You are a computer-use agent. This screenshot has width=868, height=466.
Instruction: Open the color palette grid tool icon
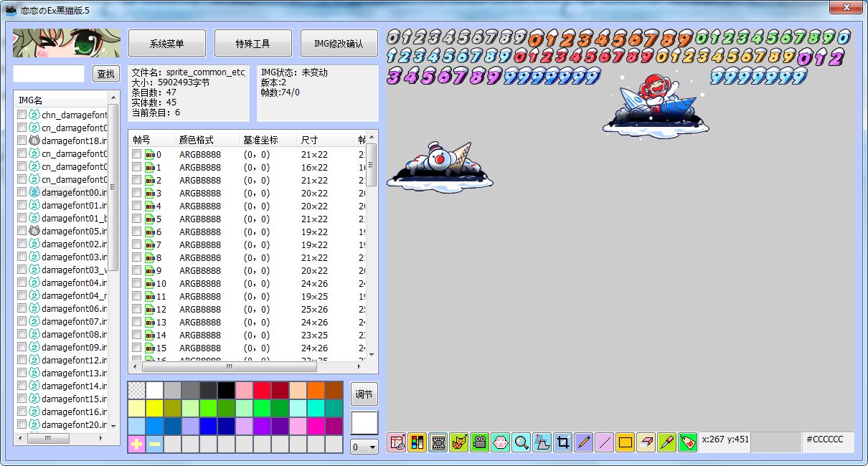(418, 442)
